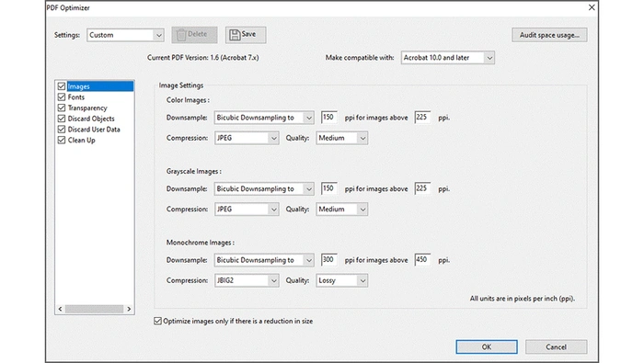
Task: Click the right arrow of the category list scrollbar
Action: coord(129,309)
